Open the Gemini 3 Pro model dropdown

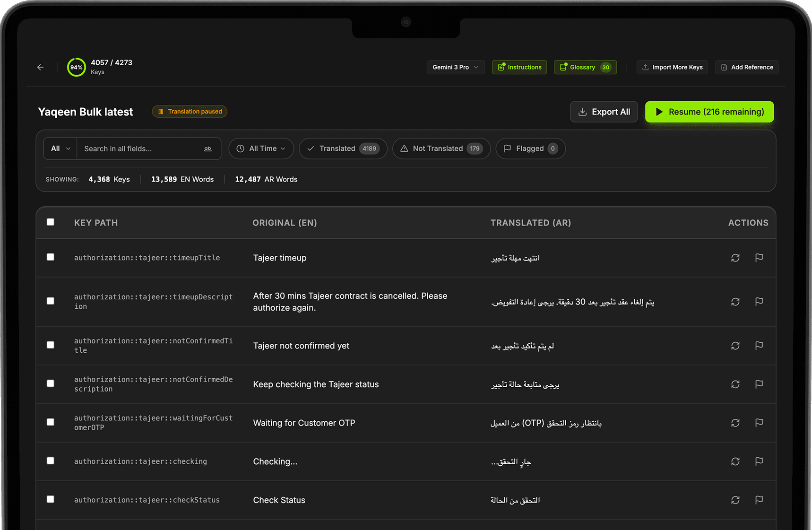click(455, 67)
